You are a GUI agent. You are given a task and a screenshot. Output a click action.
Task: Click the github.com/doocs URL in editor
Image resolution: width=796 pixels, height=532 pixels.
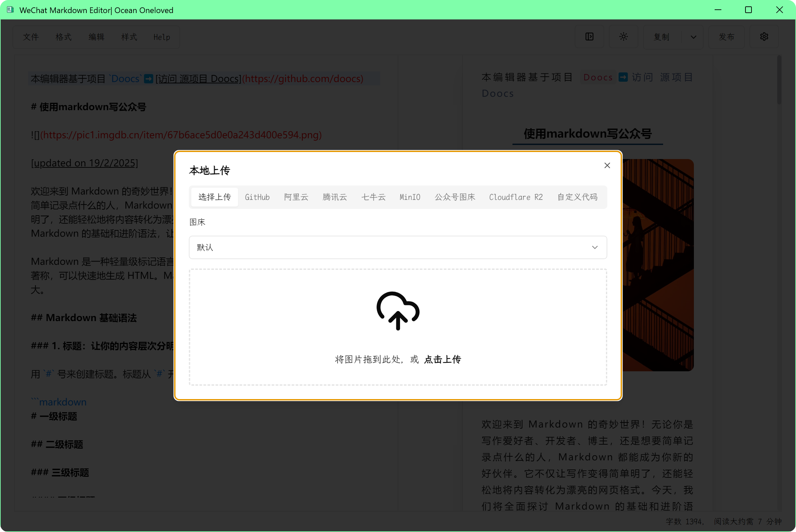tap(303, 79)
